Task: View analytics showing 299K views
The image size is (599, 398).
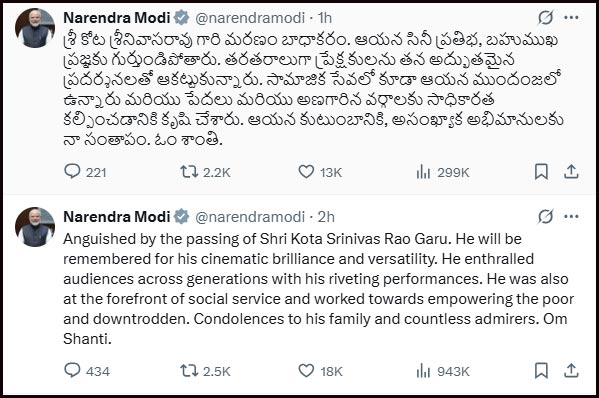Action: (442, 172)
